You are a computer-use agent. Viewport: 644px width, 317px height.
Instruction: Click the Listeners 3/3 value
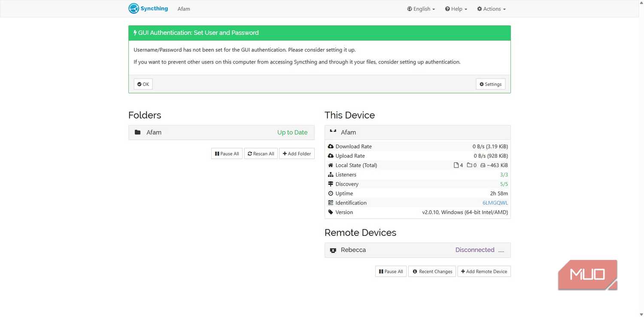click(x=504, y=175)
